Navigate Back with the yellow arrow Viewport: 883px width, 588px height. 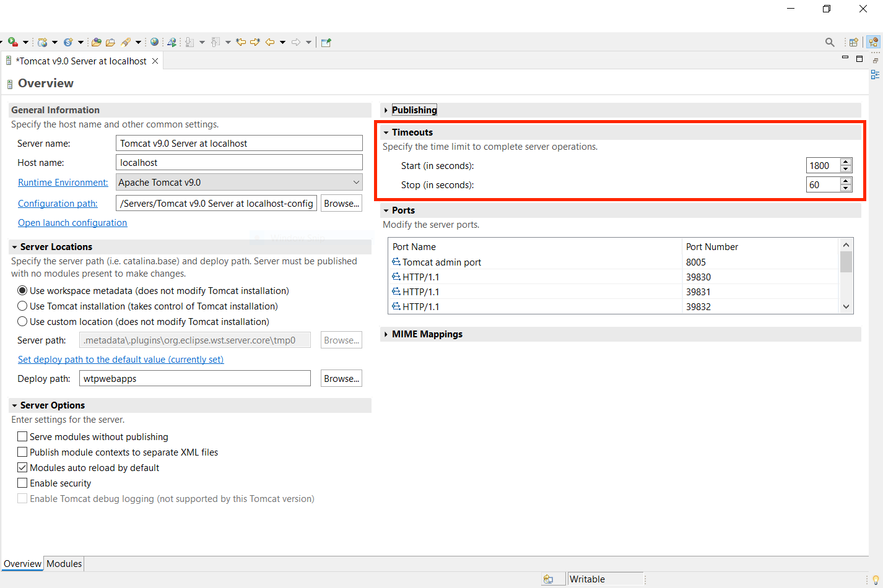tap(270, 42)
